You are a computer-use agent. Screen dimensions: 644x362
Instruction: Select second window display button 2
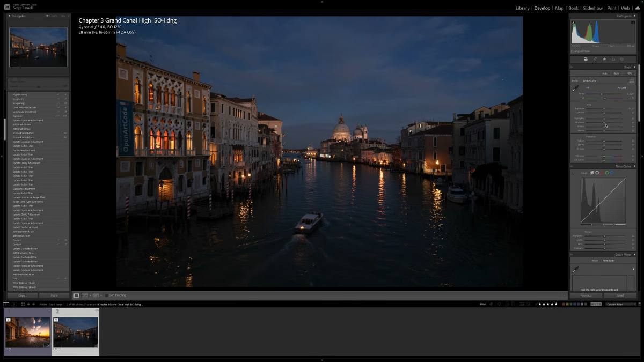click(x=14, y=304)
